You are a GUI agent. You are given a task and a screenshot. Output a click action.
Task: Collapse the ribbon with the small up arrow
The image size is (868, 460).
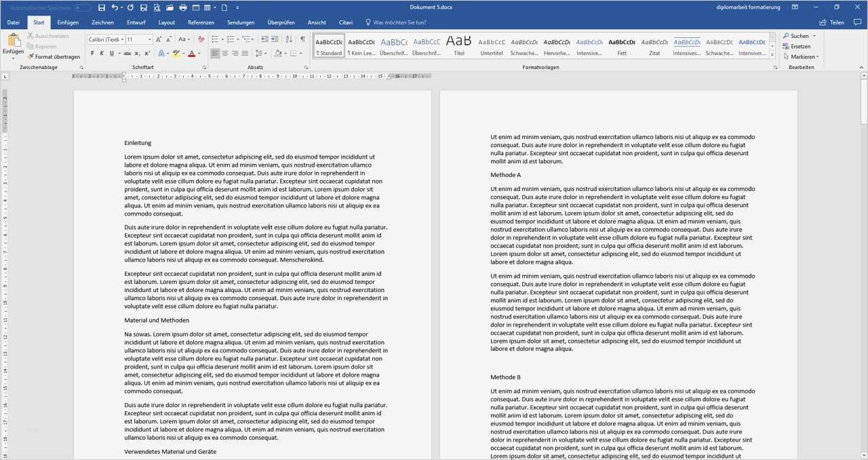click(x=860, y=68)
